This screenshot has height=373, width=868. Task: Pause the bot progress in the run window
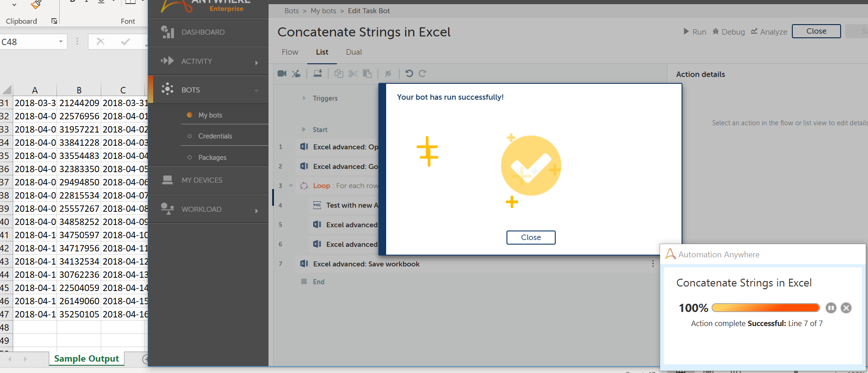coord(831,308)
